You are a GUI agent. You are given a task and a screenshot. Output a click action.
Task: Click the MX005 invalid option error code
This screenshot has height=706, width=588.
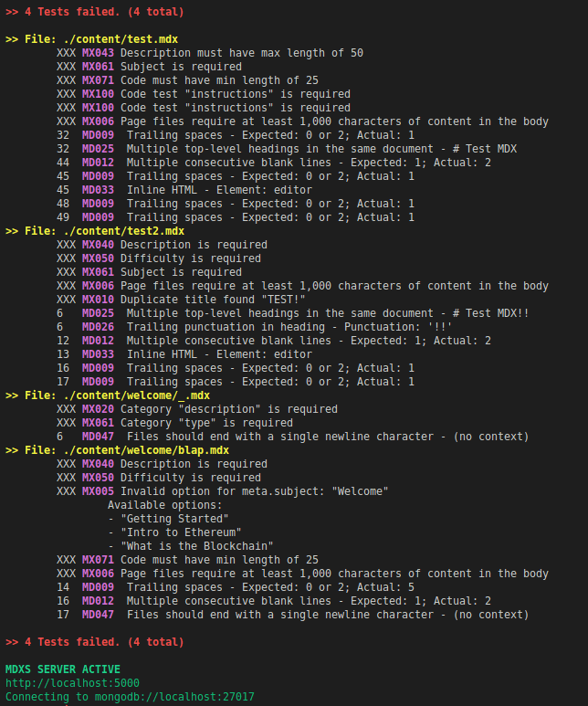coord(98,491)
